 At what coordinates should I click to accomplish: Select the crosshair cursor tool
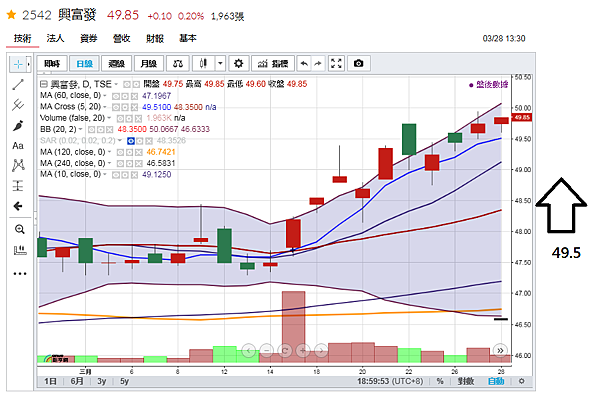click(18, 64)
